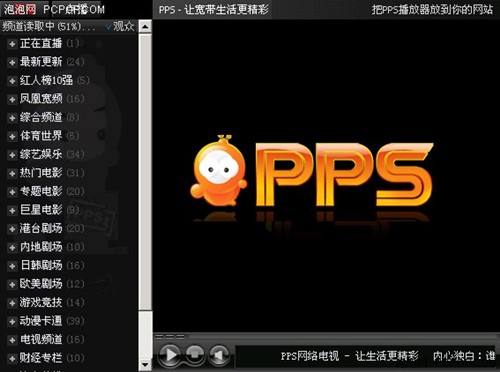Image resolution: width=500 pixels, height=372 pixels.
Task: Expand the 电视频道 category
Action: (12, 340)
